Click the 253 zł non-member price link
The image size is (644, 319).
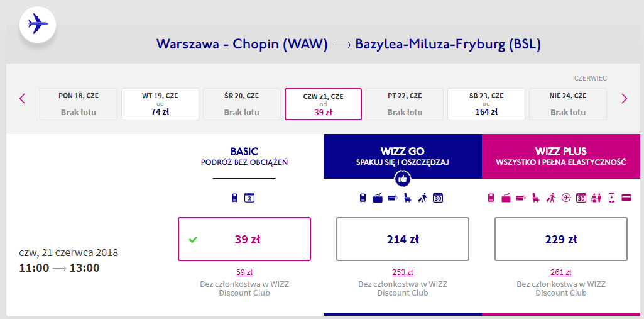coord(403,272)
